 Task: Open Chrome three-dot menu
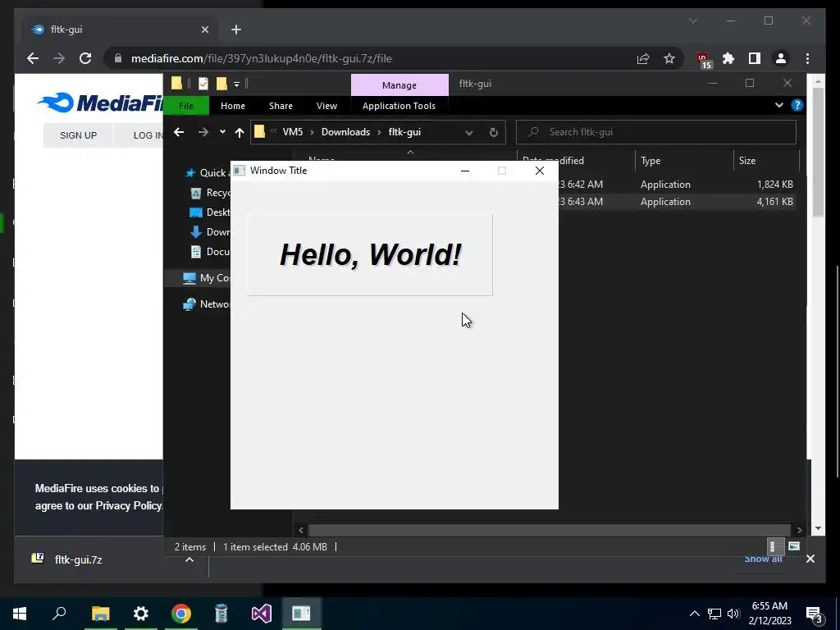(807, 58)
